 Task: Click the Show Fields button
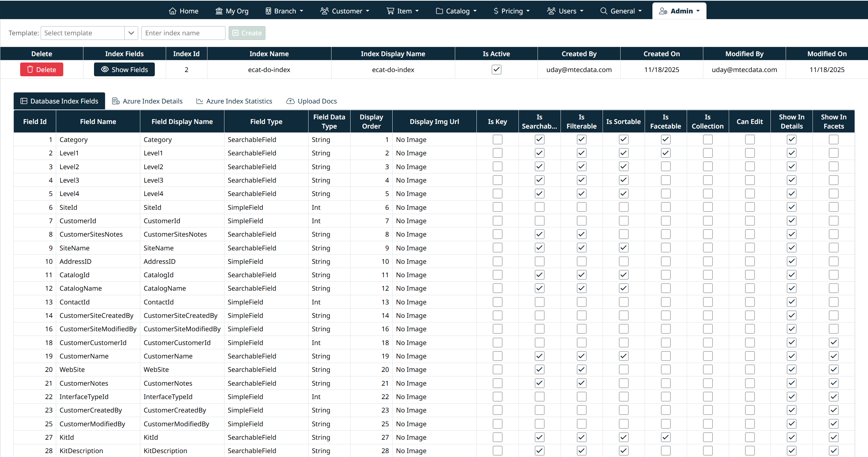coord(124,70)
